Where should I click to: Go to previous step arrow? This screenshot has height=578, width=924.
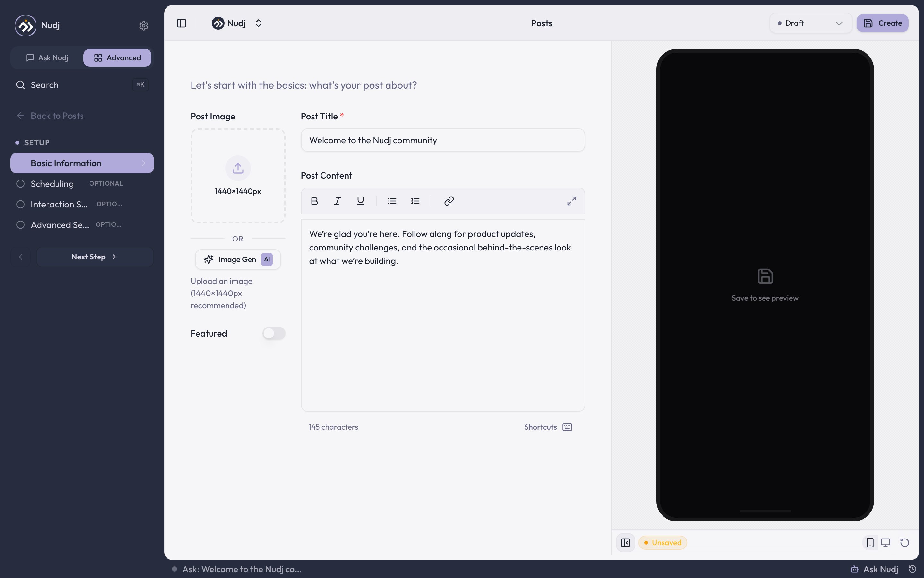pos(21,257)
